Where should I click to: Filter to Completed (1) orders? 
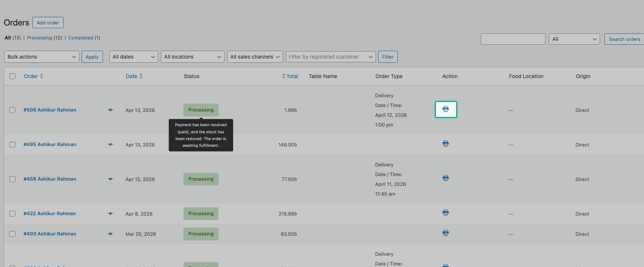[84, 38]
